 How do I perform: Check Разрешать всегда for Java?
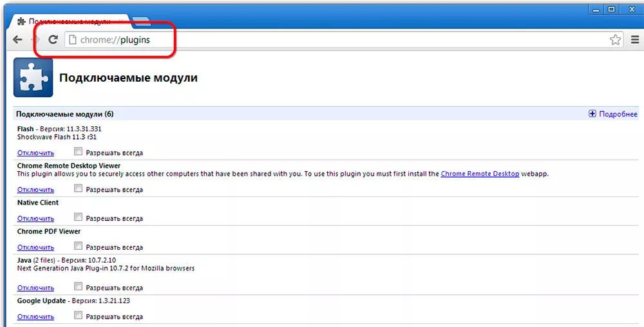pos(78,286)
